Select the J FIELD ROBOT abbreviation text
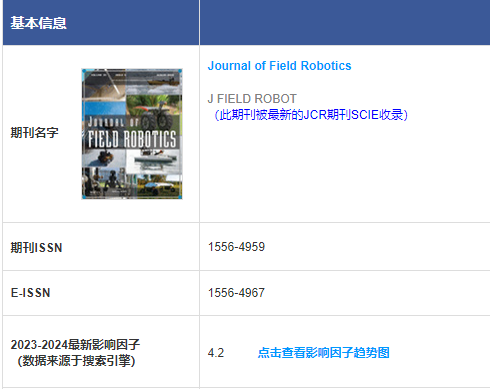Image resolution: width=490 pixels, height=389 pixels. (x=252, y=99)
